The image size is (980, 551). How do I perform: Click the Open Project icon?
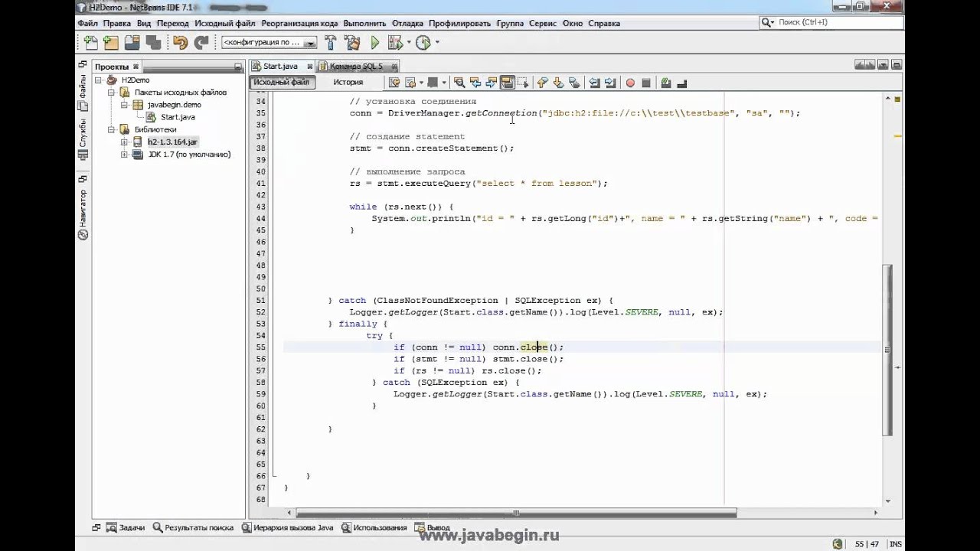coord(132,43)
